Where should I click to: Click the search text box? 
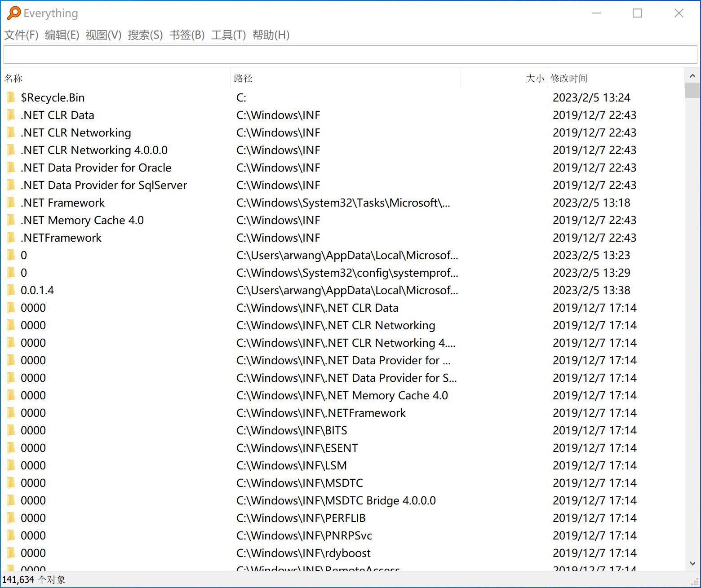tap(350, 54)
